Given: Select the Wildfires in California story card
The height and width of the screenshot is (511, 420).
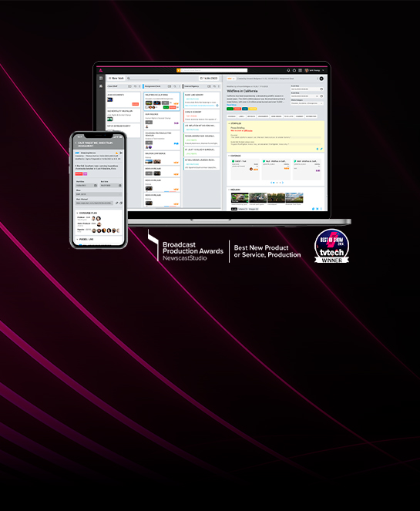Looking at the screenshot, I should pyautogui.click(x=162, y=102).
